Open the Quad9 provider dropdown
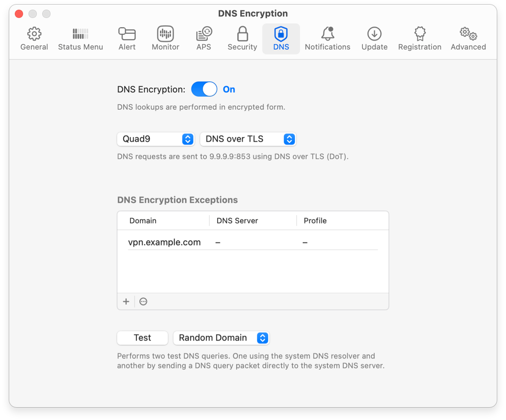The width and height of the screenshot is (506, 420). tap(155, 139)
